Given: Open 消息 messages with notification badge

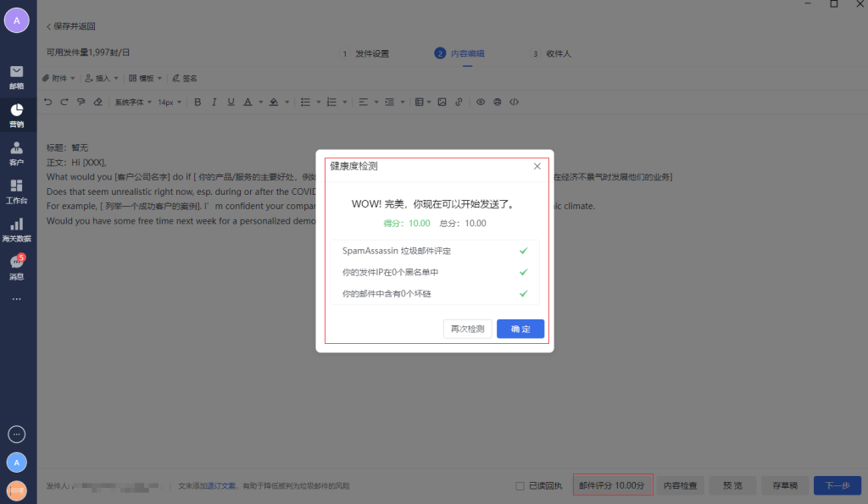Looking at the screenshot, I should 17,268.
